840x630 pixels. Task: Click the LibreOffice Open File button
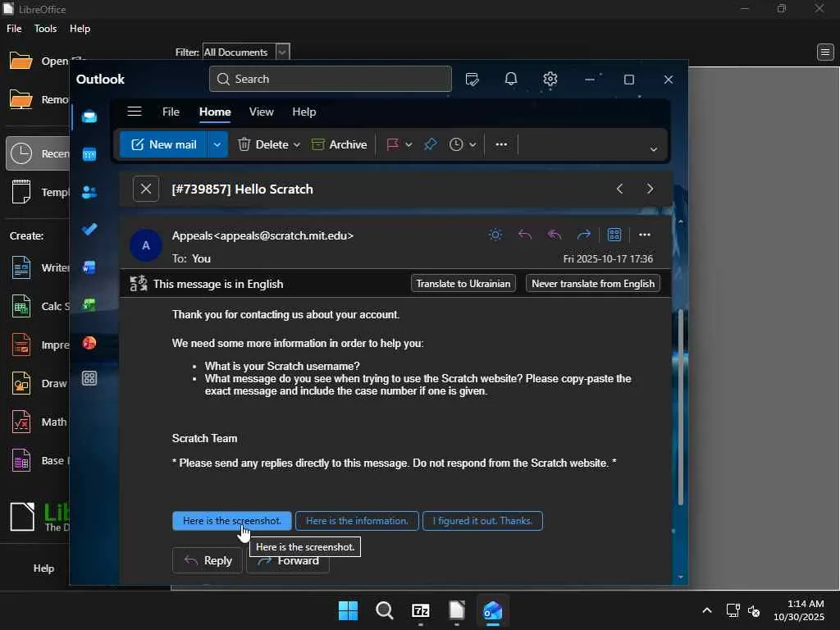38,61
